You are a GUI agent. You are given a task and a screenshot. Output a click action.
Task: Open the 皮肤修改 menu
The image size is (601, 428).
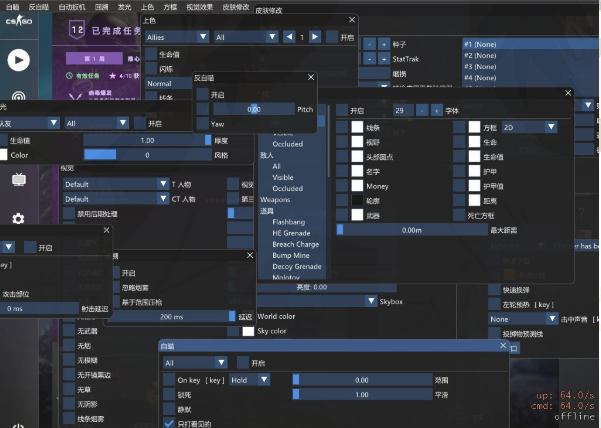coord(235,6)
